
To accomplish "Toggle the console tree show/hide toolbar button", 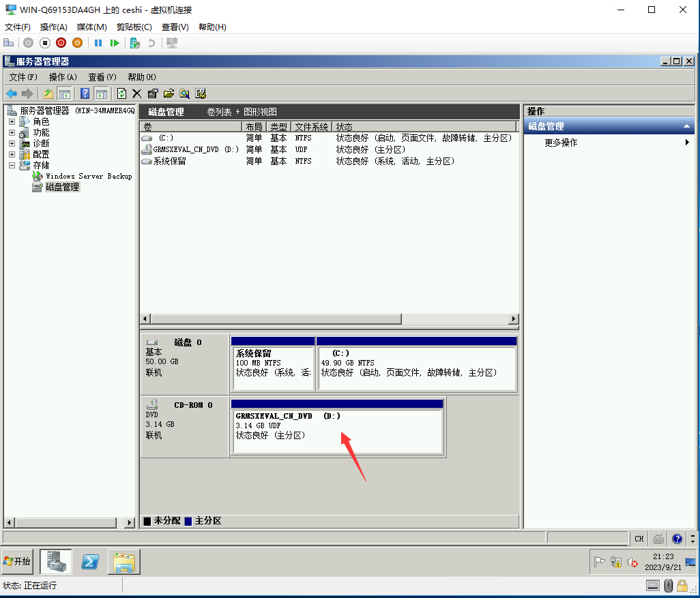I will coord(65,93).
